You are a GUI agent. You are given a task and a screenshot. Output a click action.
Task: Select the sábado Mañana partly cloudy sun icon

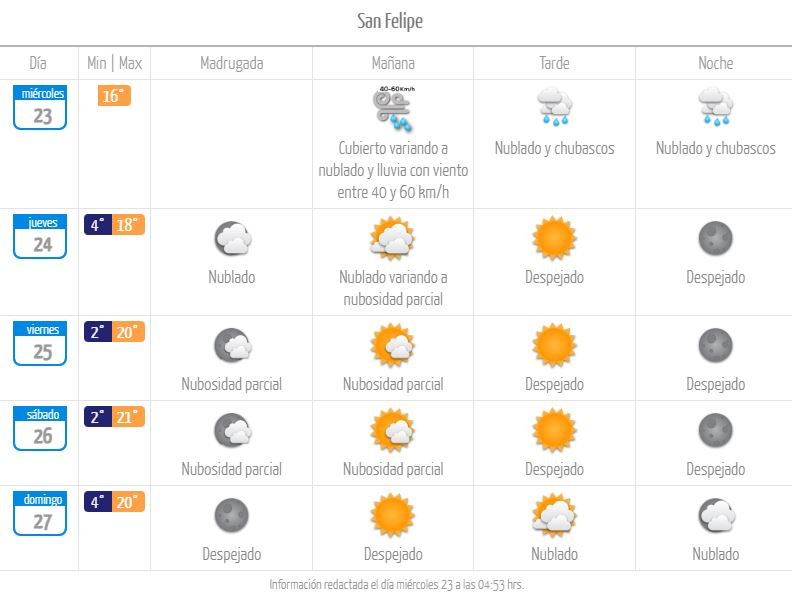pos(393,430)
